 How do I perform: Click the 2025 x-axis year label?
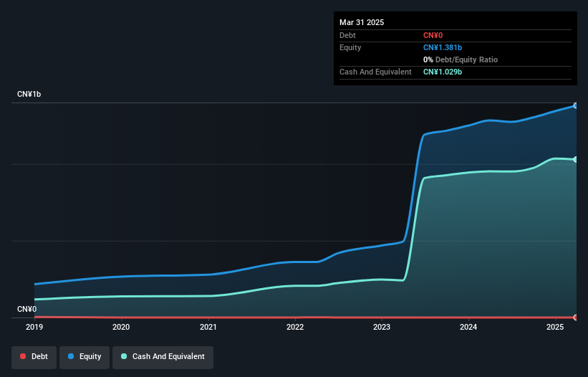tap(555, 328)
